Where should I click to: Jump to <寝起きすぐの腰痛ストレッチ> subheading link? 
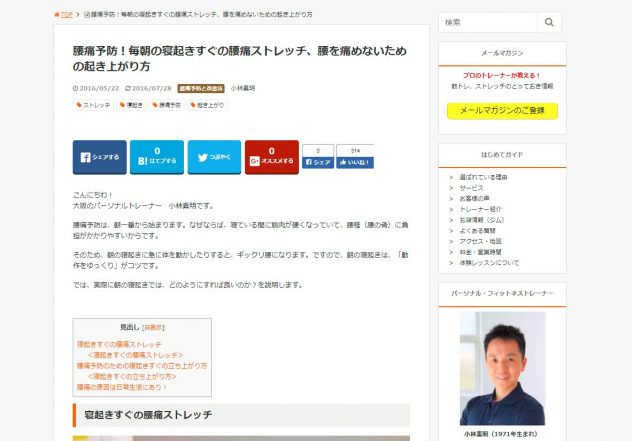pyautogui.click(x=135, y=355)
